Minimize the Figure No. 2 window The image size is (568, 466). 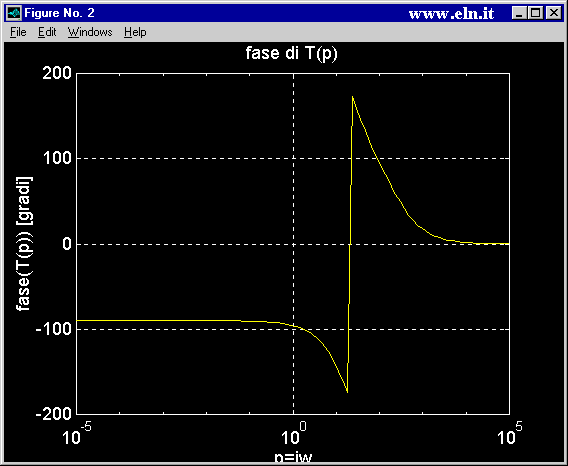pos(519,13)
